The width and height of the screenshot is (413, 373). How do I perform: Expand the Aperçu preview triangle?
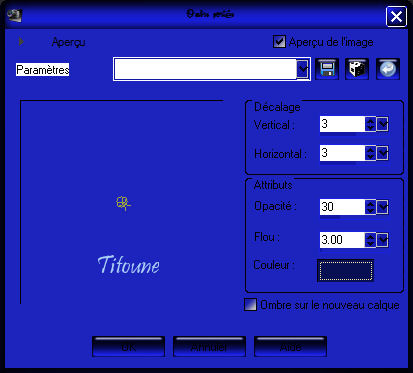(x=21, y=42)
